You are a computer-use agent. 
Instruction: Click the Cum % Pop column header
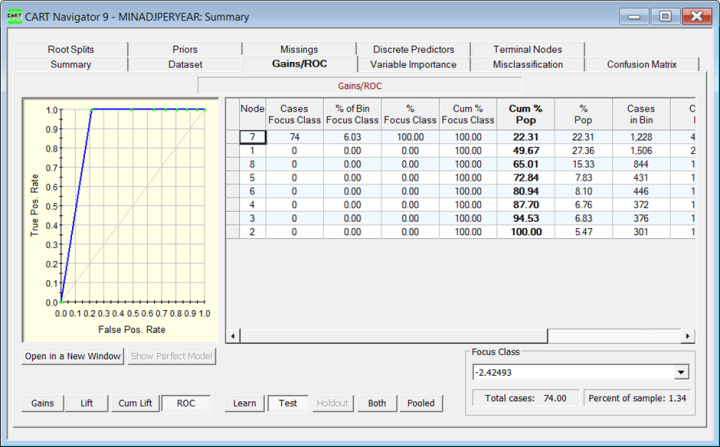pos(525,114)
